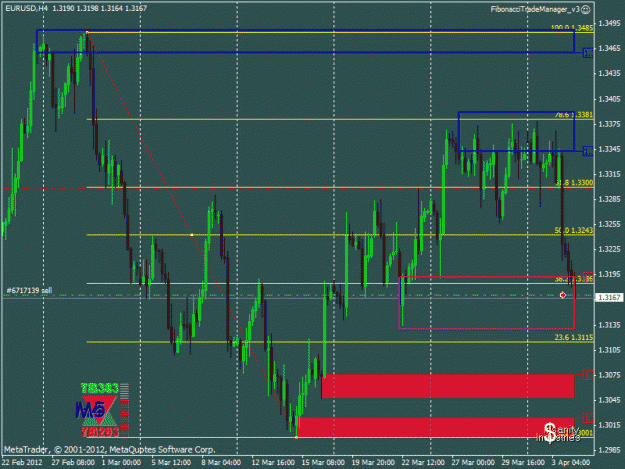Click the 1.3105 price axis label
The width and height of the screenshot is (625, 469).
coord(609,350)
